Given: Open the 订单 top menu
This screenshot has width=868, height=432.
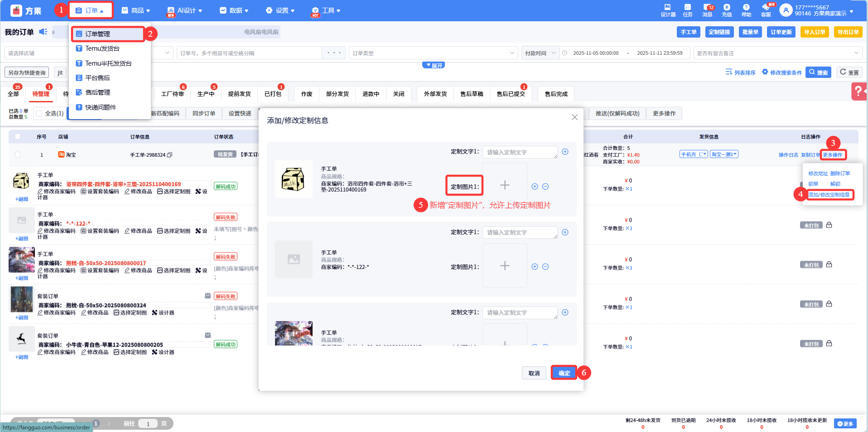Looking at the screenshot, I should coord(91,10).
